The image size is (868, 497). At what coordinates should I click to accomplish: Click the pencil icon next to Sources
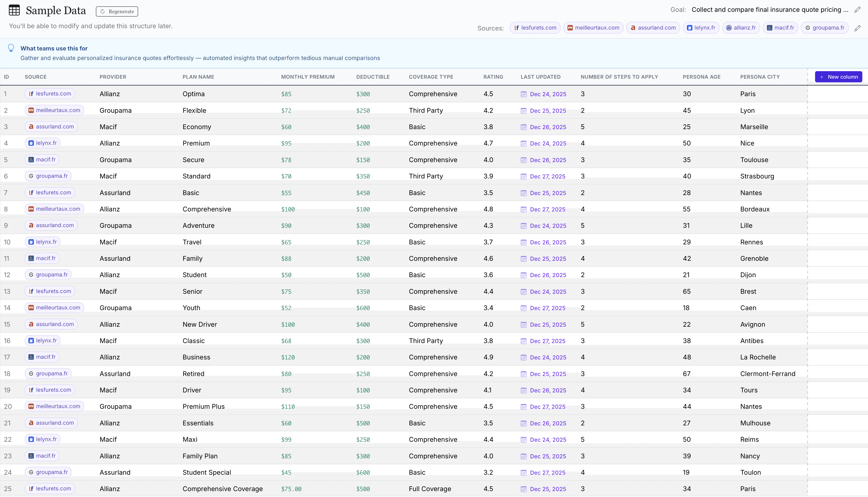pyautogui.click(x=857, y=28)
